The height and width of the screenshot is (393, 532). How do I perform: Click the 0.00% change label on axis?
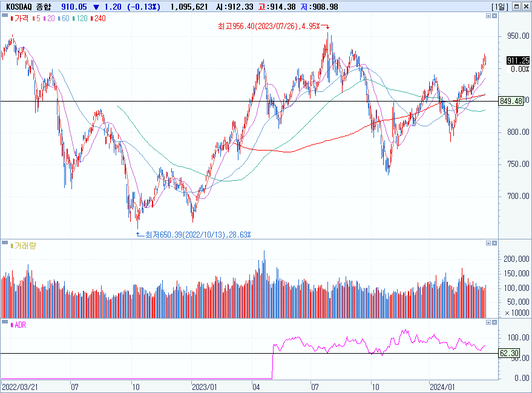point(520,69)
